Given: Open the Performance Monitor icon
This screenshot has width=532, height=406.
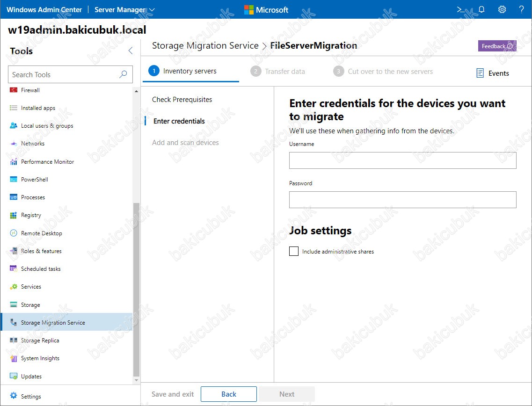Looking at the screenshot, I should 14,161.
